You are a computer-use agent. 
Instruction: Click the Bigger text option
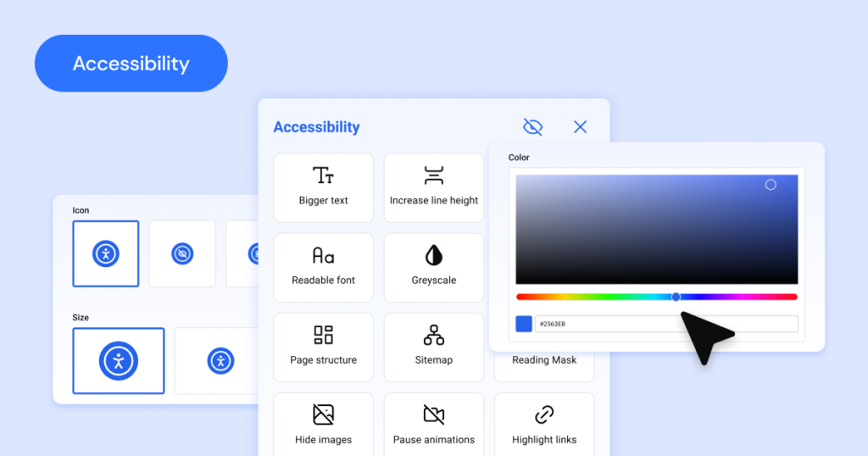(x=323, y=187)
